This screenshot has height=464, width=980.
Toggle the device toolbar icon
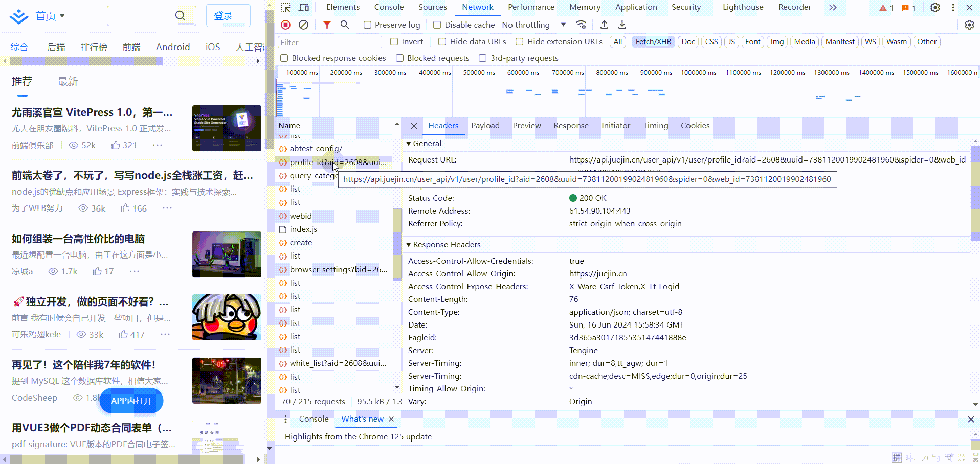[304, 7]
